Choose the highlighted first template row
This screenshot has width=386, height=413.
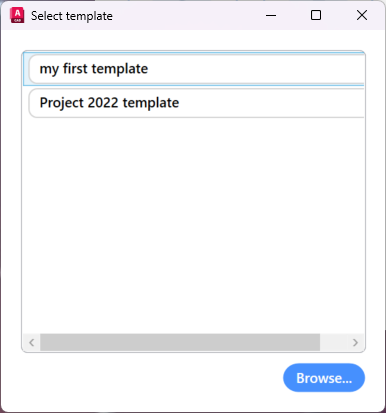pyautogui.click(x=194, y=69)
